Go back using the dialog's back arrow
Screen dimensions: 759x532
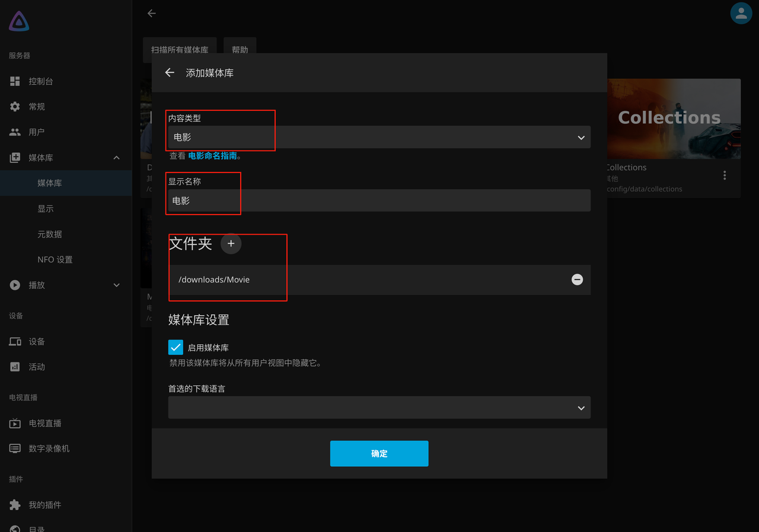point(170,73)
